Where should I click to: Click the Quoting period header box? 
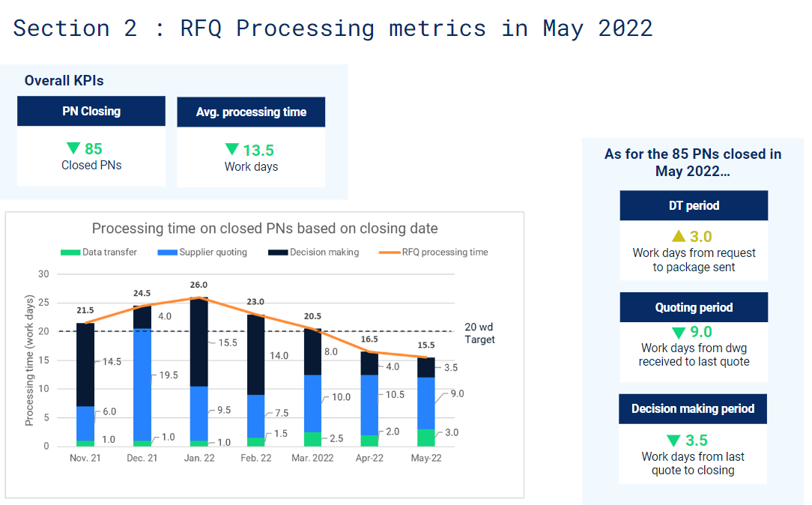coord(694,307)
